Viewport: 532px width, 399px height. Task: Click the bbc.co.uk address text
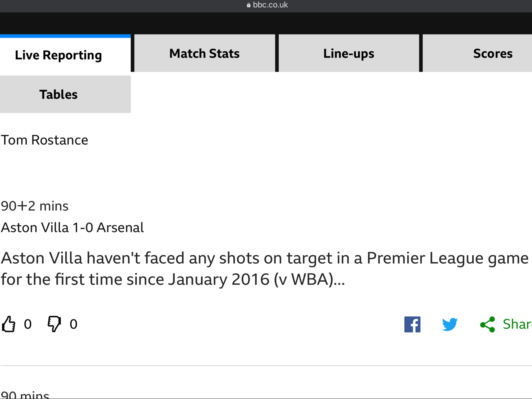pyautogui.click(x=270, y=5)
